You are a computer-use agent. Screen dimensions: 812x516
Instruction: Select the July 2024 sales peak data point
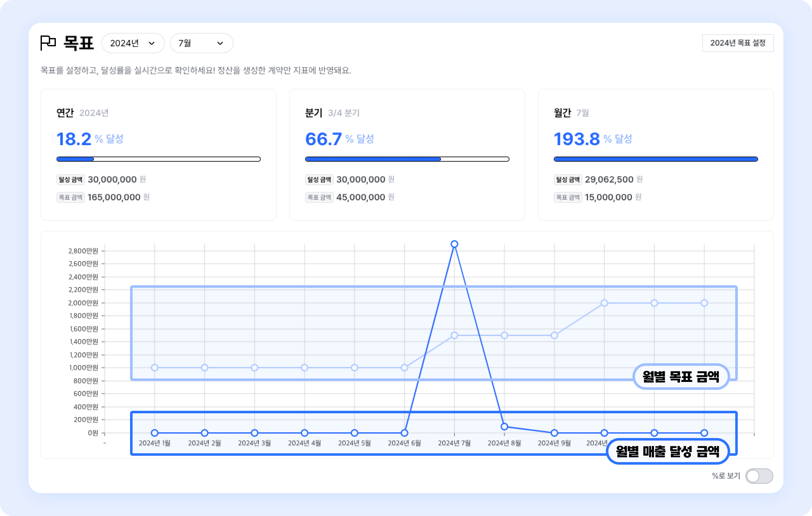[454, 244]
